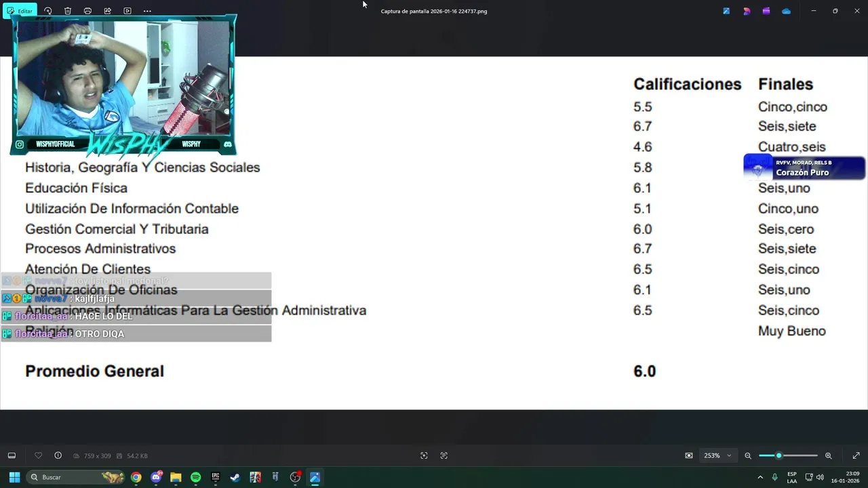868x488 pixels.
Task: Click the Educación Física row text
Action: click(76, 188)
